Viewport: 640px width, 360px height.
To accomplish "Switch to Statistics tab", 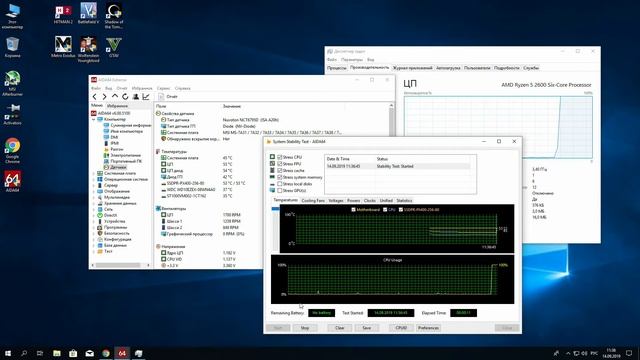I will click(404, 201).
